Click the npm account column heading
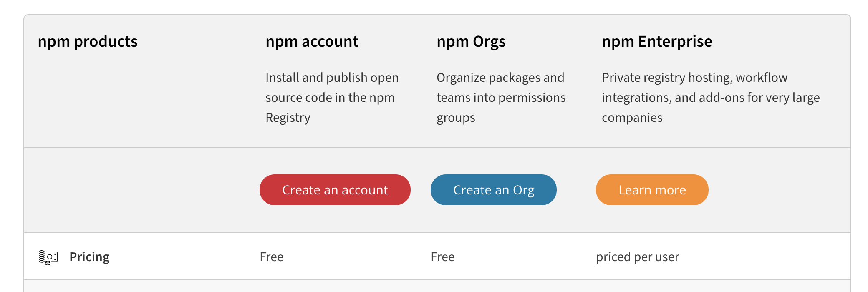This screenshot has height=292, width=868. coord(312,42)
